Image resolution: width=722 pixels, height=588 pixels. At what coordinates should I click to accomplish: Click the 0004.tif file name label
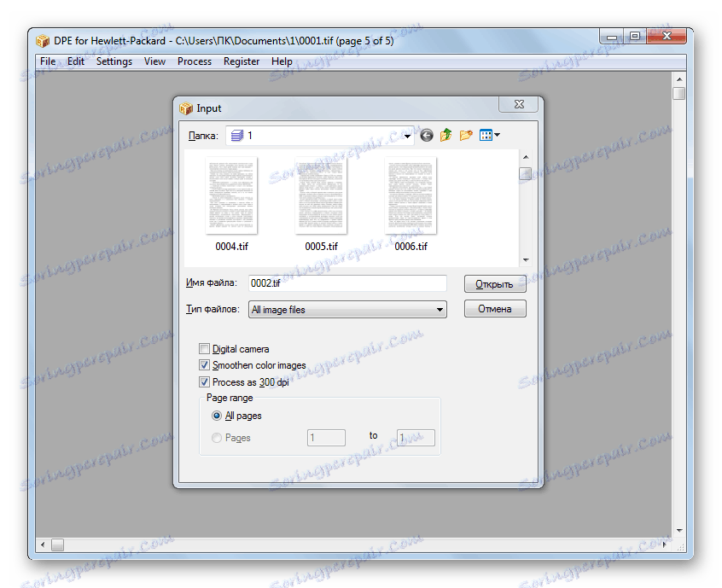(231, 247)
